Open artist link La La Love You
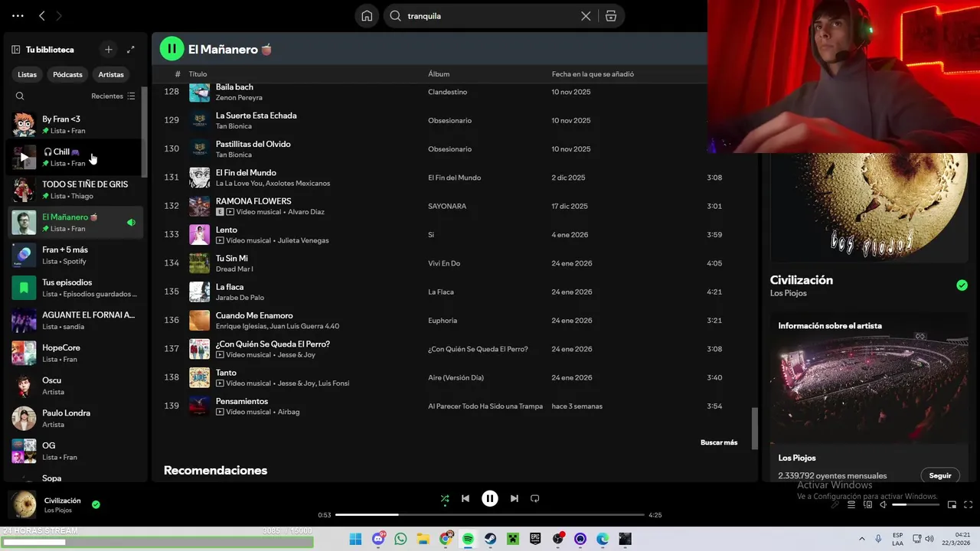This screenshot has width=980, height=551. coord(239,184)
